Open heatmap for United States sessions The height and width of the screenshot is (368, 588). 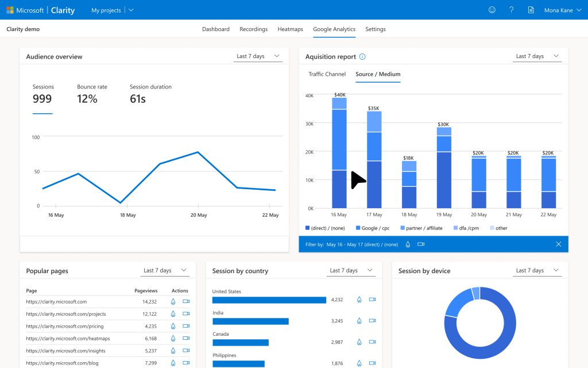click(359, 300)
